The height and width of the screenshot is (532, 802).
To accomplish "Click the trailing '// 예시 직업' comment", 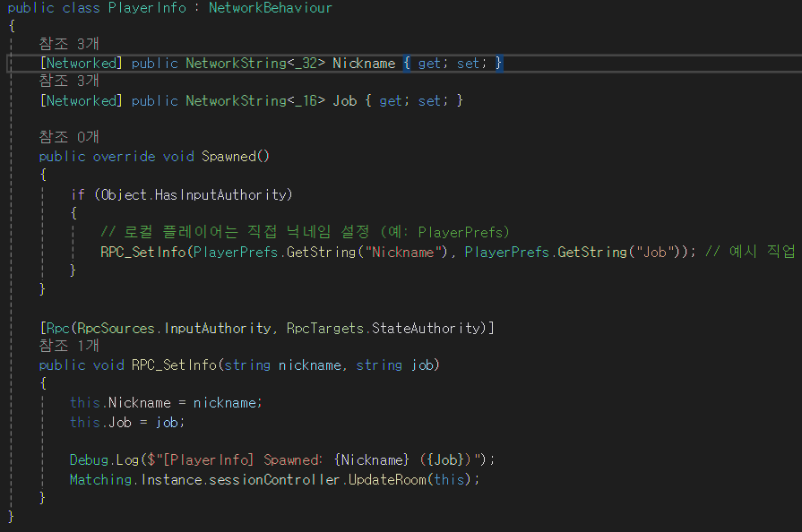I will point(750,252).
